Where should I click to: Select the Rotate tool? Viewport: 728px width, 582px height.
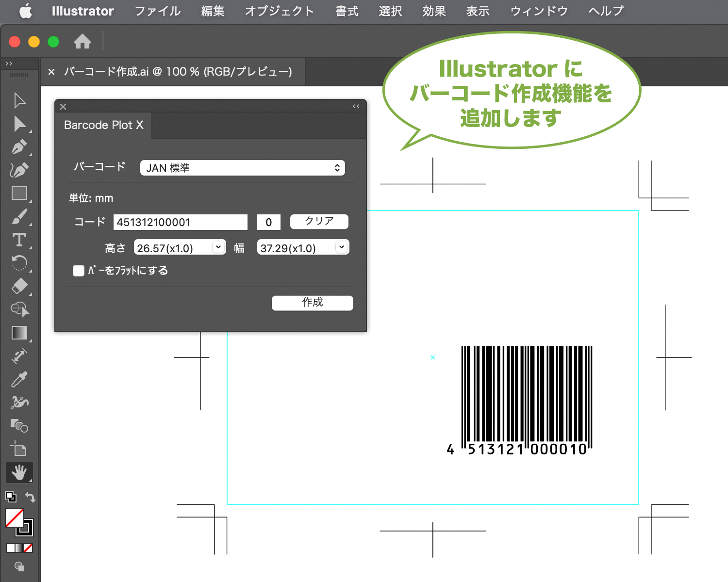tap(19, 263)
